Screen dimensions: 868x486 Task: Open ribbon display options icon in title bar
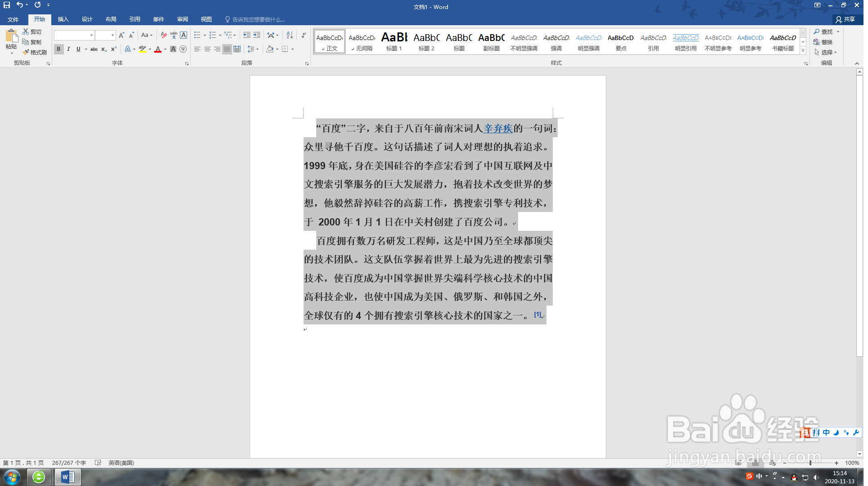(817, 5)
